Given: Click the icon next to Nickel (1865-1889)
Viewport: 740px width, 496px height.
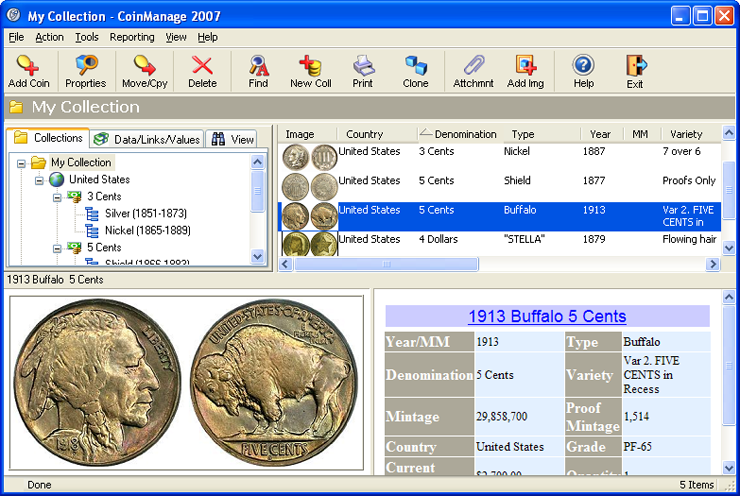Looking at the screenshot, I should click(x=92, y=231).
